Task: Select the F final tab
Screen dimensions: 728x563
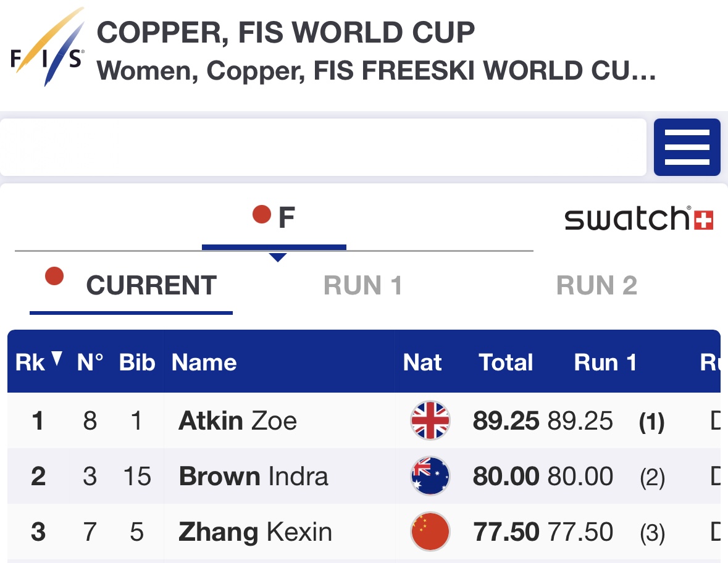Action: pyautogui.click(x=286, y=219)
